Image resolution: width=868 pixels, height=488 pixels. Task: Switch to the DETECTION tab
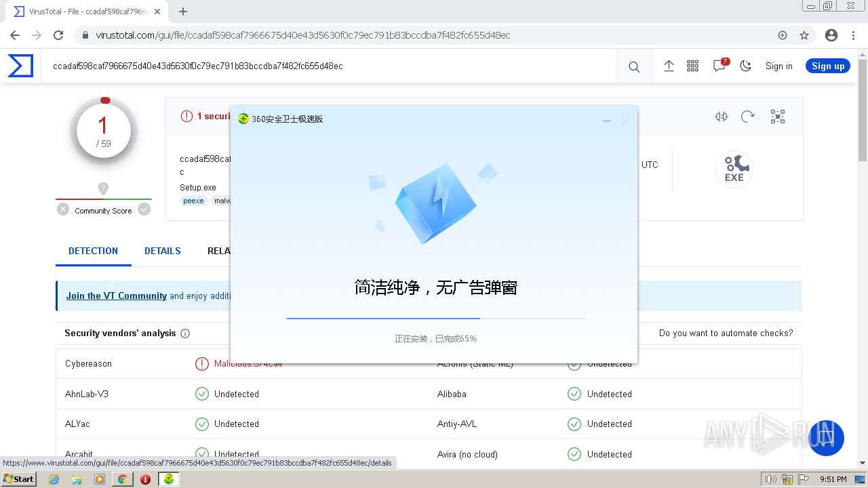pyautogui.click(x=93, y=251)
